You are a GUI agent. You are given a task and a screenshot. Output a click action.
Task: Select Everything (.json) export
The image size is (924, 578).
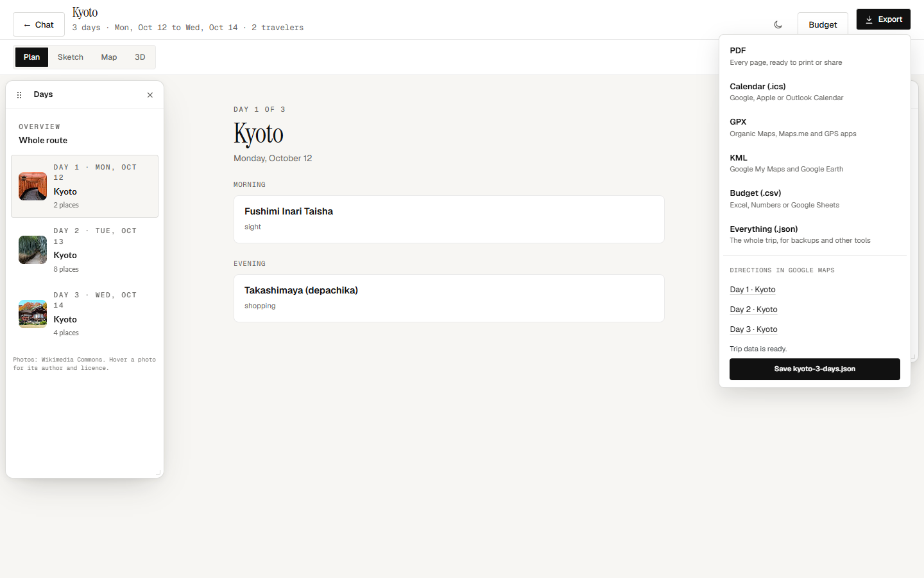click(814, 234)
